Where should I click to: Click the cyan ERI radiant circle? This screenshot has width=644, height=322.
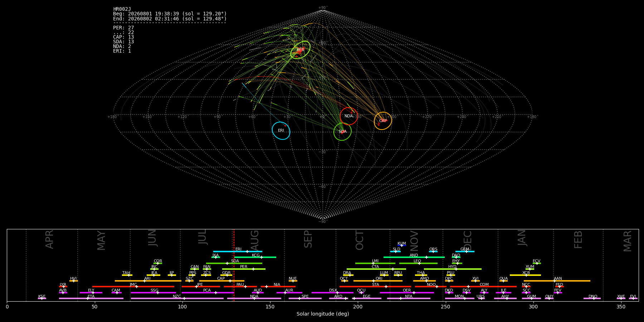coord(281,131)
